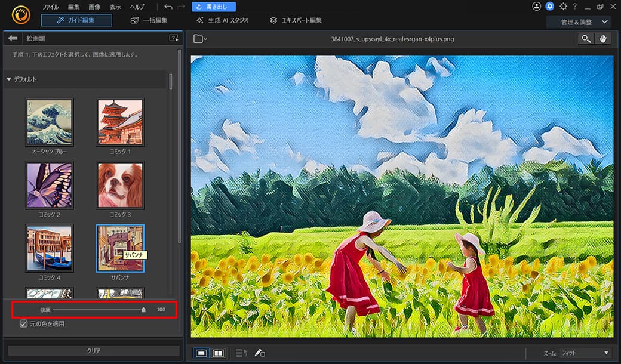Click the クリア button
Screen dimensions: 621x364
pyautogui.click(x=94, y=351)
